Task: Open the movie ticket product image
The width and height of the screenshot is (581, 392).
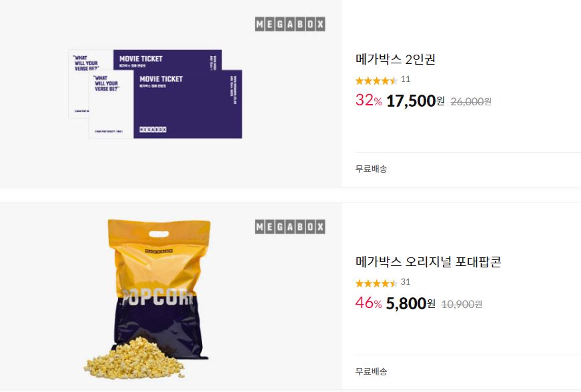Action: [155, 93]
